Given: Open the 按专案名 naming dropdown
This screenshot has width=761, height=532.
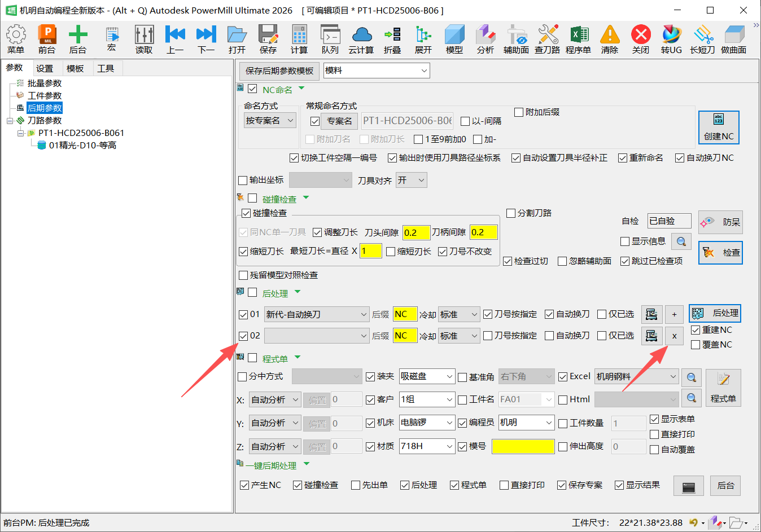Looking at the screenshot, I should 270,120.
